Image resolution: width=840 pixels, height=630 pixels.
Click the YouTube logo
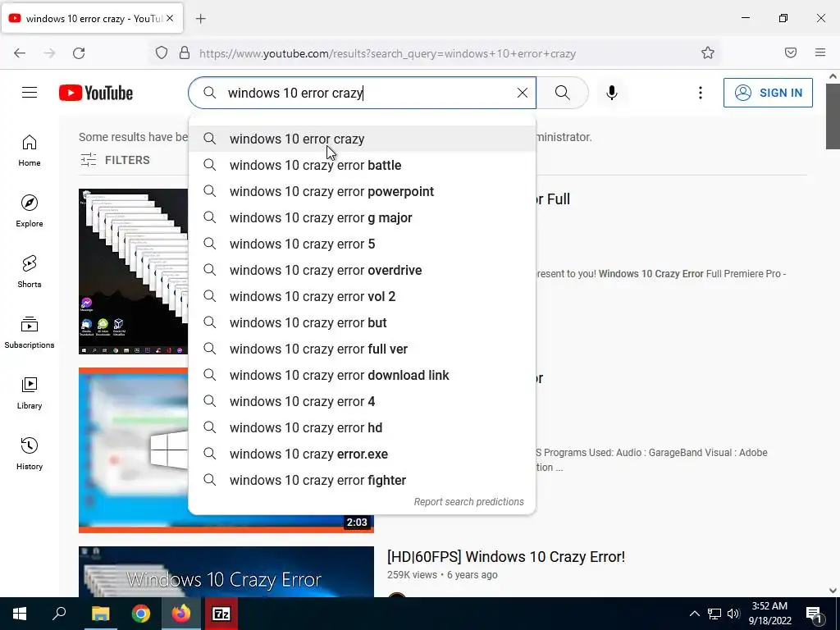click(x=96, y=93)
